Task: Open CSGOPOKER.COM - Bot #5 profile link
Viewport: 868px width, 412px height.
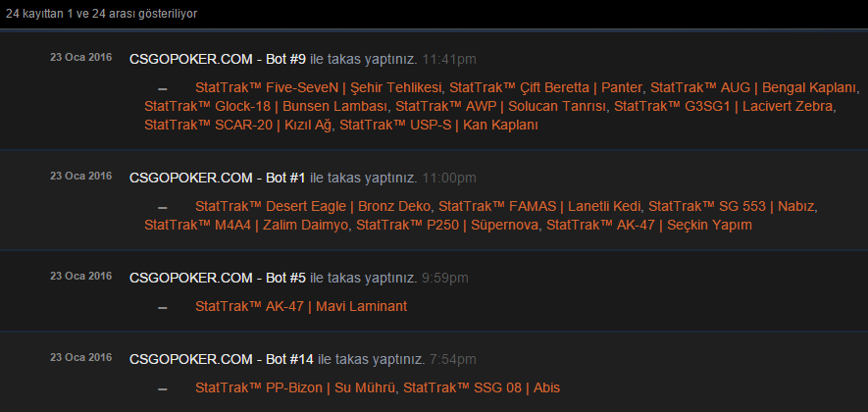Action: coord(218,278)
